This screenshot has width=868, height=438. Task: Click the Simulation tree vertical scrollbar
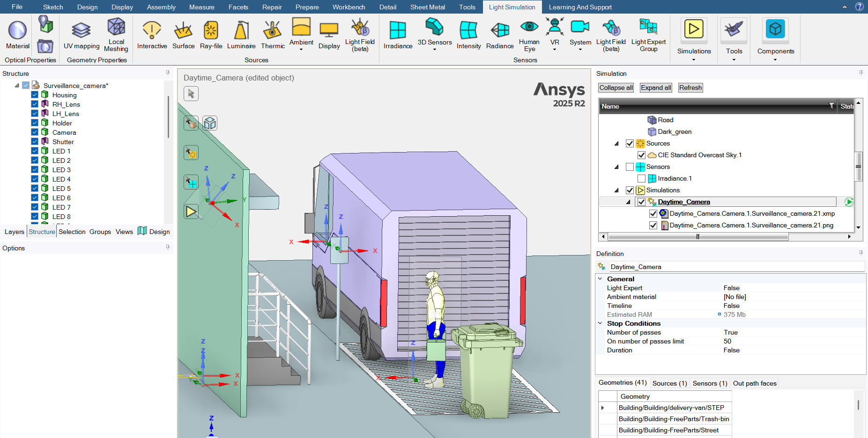click(x=858, y=167)
